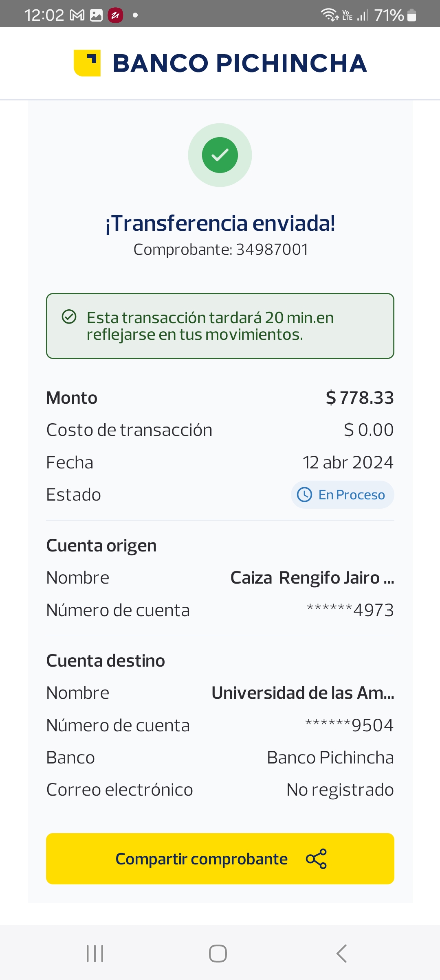Image resolution: width=440 pixels, height=980 pixels.
Task: Tap the truncated destination name Universidad de las Am...
Action: coord(303,693)
